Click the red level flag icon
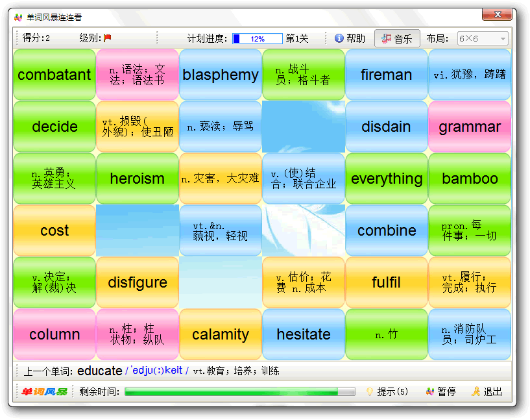 [x=108, y=38]
